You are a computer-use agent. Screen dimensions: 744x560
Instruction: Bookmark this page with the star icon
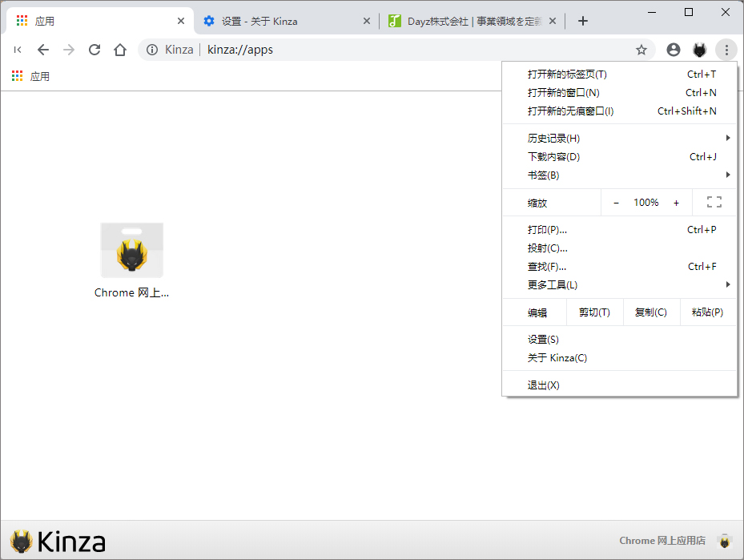click(x=641, y=50)
